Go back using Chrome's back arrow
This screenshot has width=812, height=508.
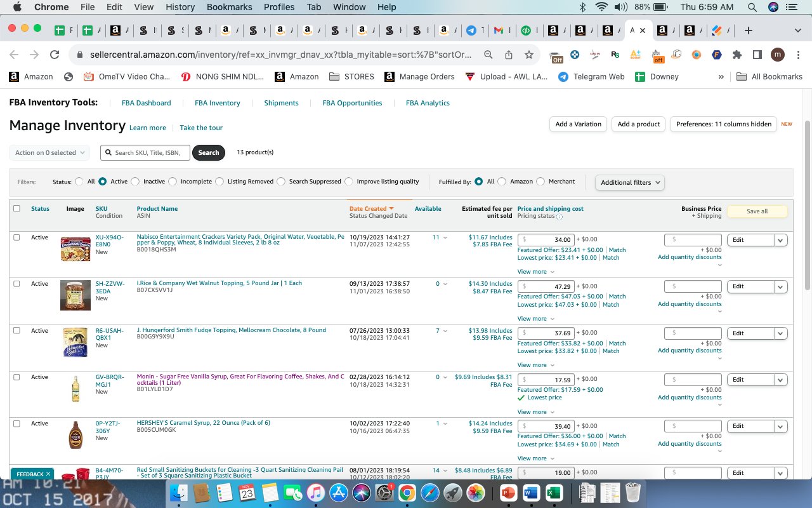point(14,55)
